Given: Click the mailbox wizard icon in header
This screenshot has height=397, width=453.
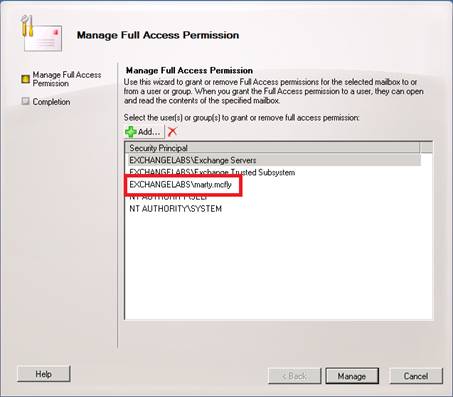Looking at the screenshot, I should 41,34.
